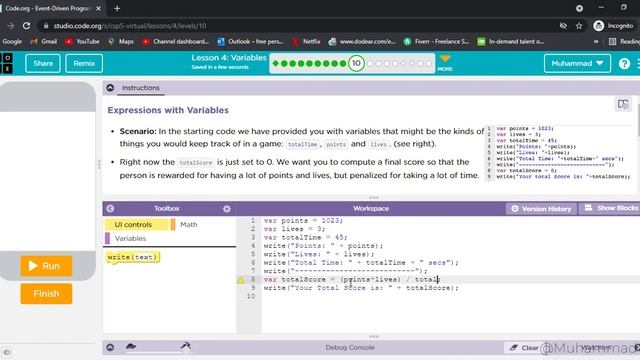Jump to the first diamond-shaped level bubble
Image resolution: width=640 pixels, height=360 pixels.
coord(276,63)
